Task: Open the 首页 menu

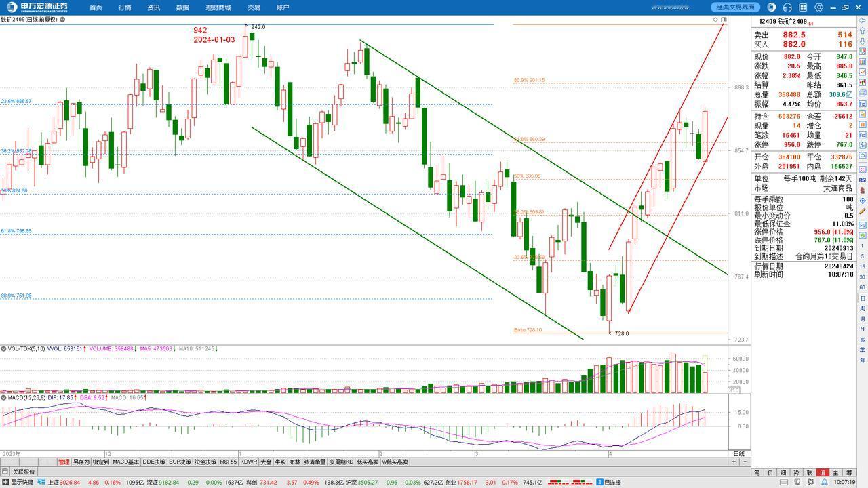Action: click(96, 7)
